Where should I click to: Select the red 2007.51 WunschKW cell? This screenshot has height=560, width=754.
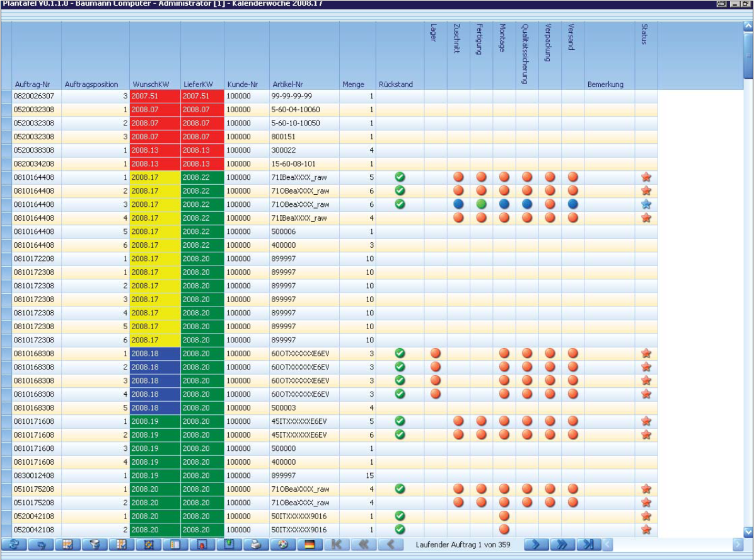(x=155, y=96)
